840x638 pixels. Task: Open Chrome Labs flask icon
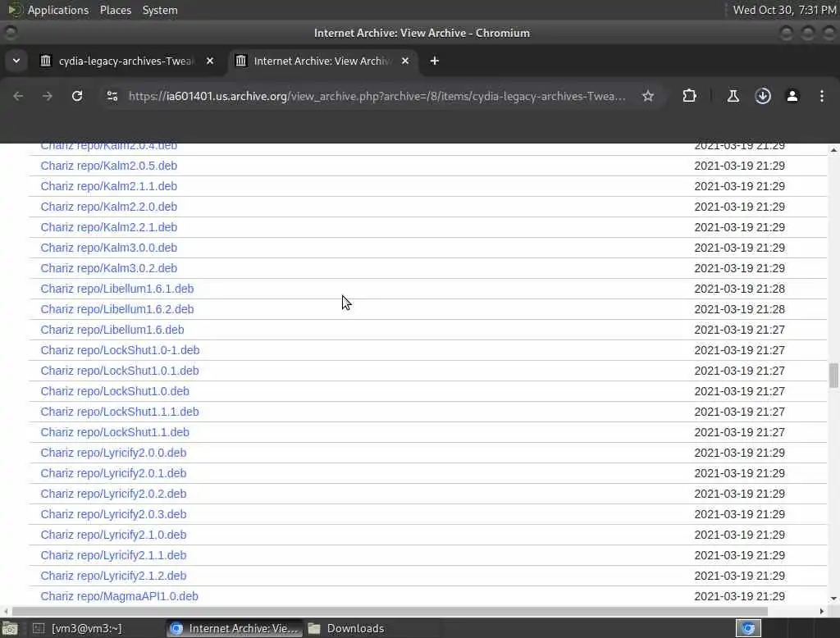point(733,96)
